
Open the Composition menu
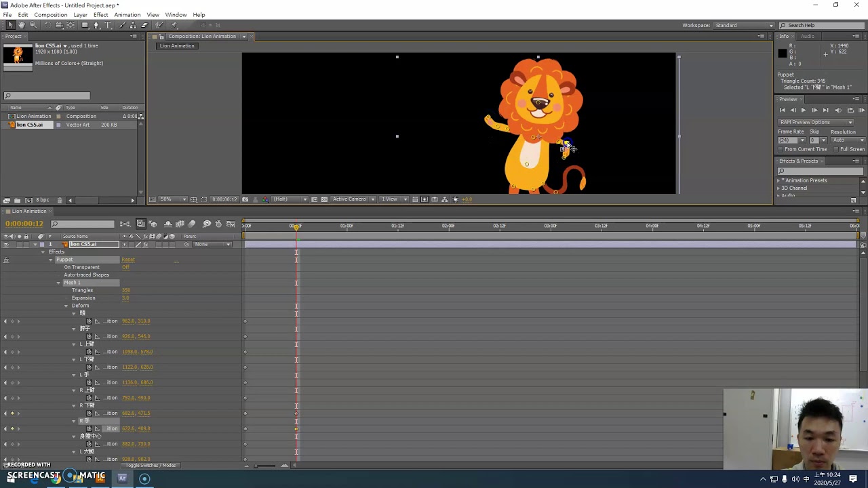click(51, 15)
